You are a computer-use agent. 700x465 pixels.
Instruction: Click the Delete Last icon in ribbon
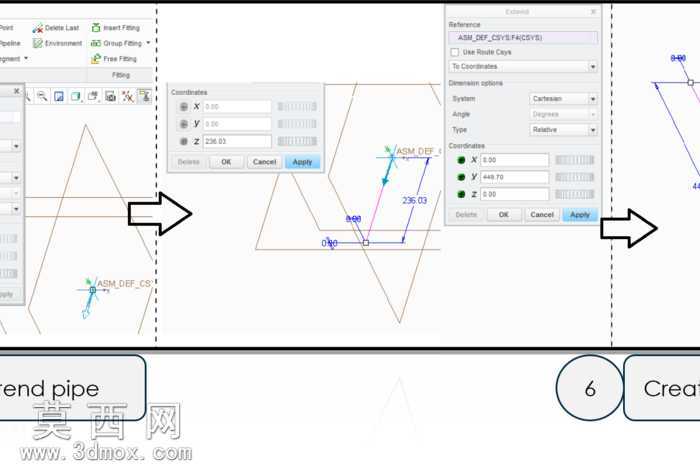click(x=38, y=28)
